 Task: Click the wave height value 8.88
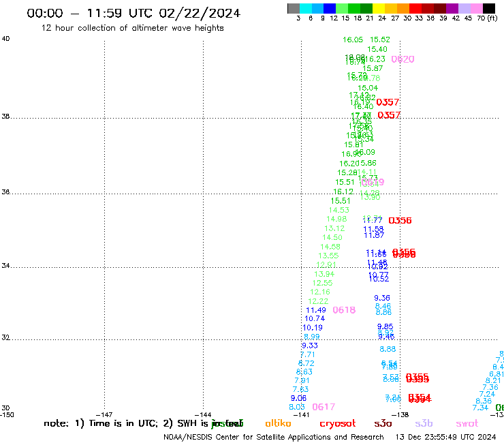pyautogui.click(x=388, y=349)
